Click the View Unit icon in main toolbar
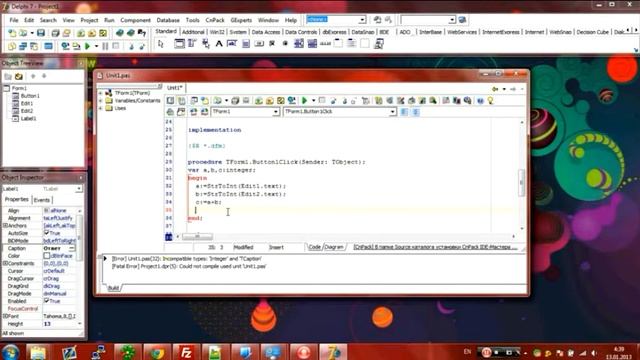Viewport: 640px width, 360px height. click(x=12, y=46)
